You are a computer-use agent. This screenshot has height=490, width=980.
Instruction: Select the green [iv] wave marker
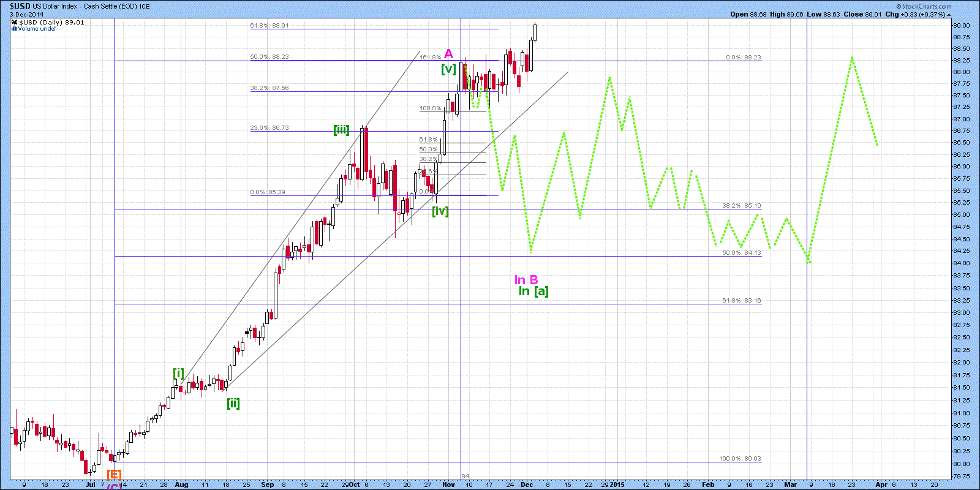[x=440, y=211]
